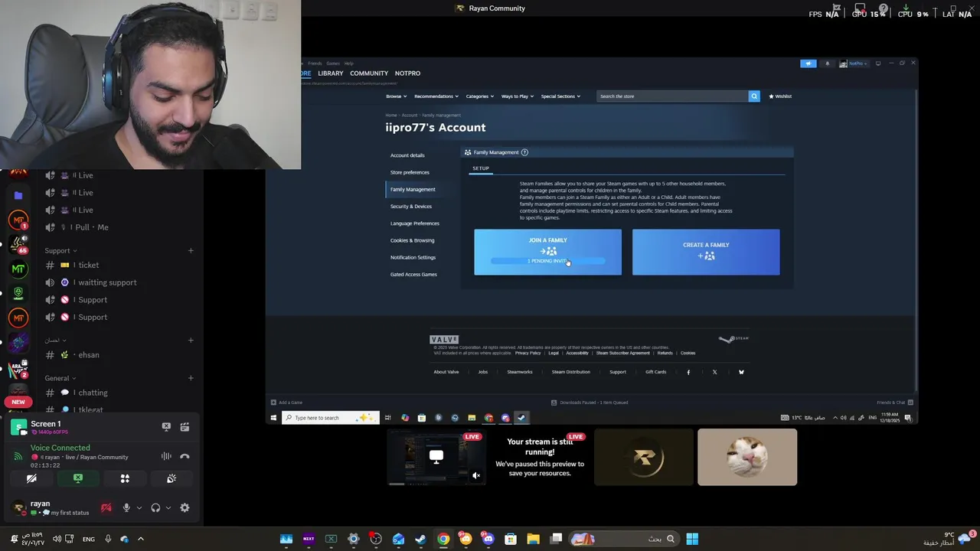This screenshot has width=980, height=551.
Task: Open Steam Gift Cards footer link
Action: (655, 372)
